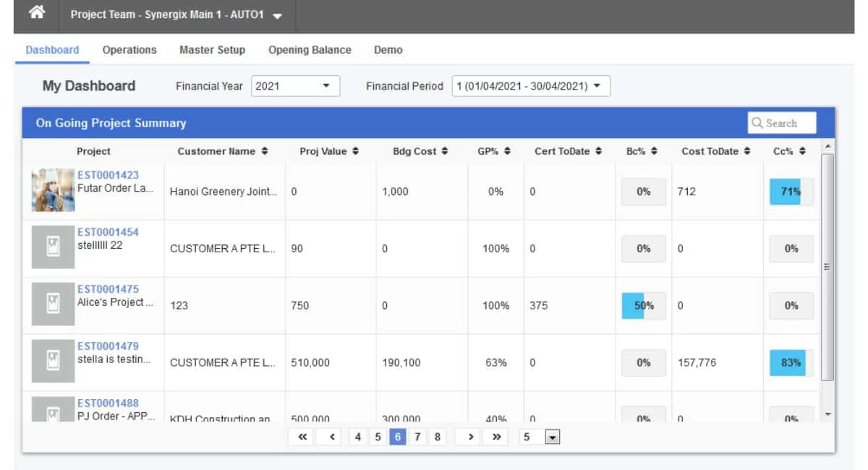Click the table scrollbar down arrow
The image size is (868, 470).
click(827, 415)
